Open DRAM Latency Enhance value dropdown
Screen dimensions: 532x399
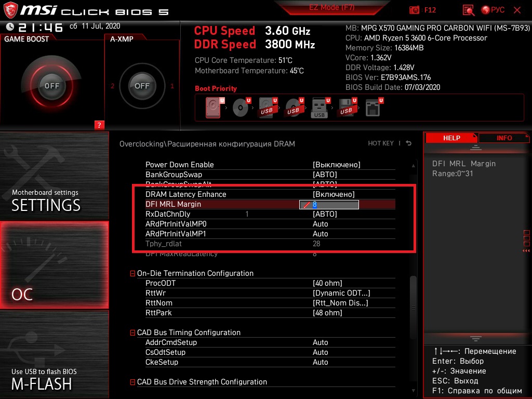point(334,194)
